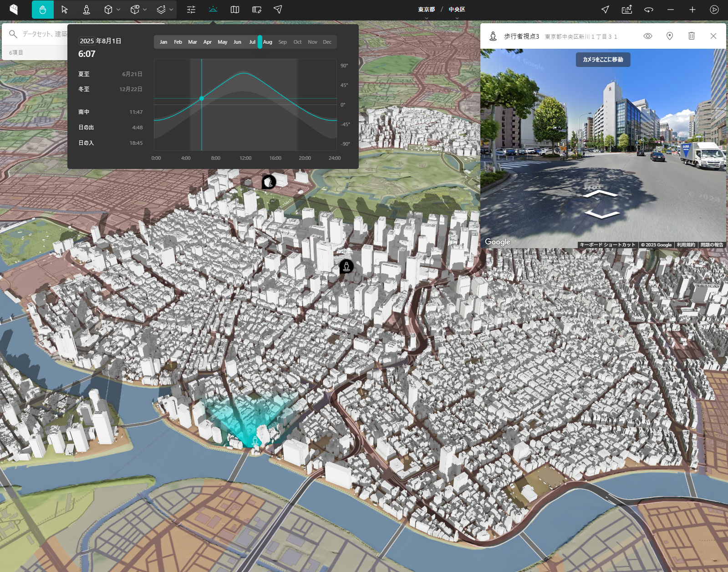Select the cube building tool
The width and height of the screenshot is (728, 572).
tap(108, 10)
